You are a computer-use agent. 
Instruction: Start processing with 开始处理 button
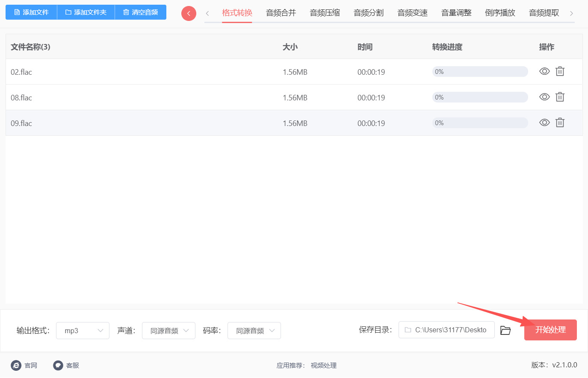pos(550,330)
